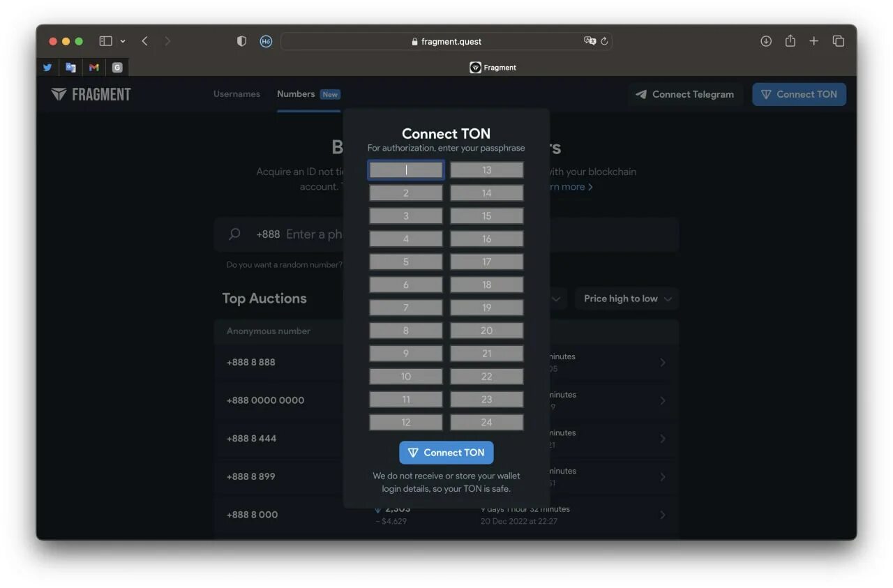Open the +888 8 888 auction row
This screenshot has height=588, width=893.
click(446, 363)
